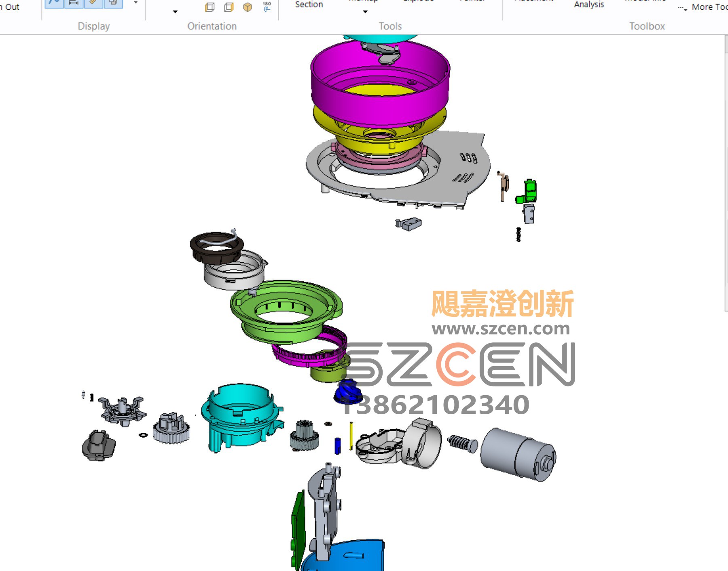Toggle the dimension display icon in Display group
Screen dimensions: 728x571
click(74, 3)
